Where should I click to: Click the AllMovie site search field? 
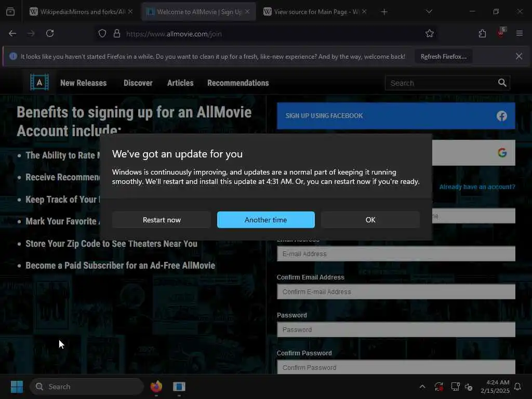[441, 83]
